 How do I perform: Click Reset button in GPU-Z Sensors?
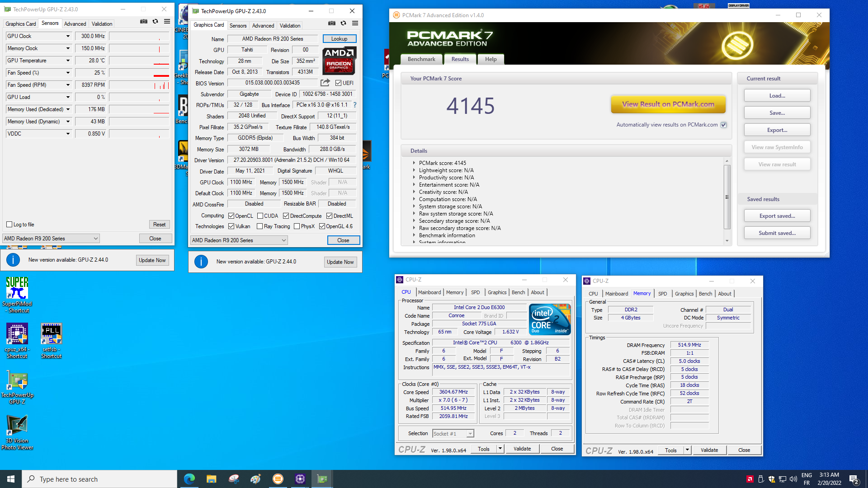159,225
